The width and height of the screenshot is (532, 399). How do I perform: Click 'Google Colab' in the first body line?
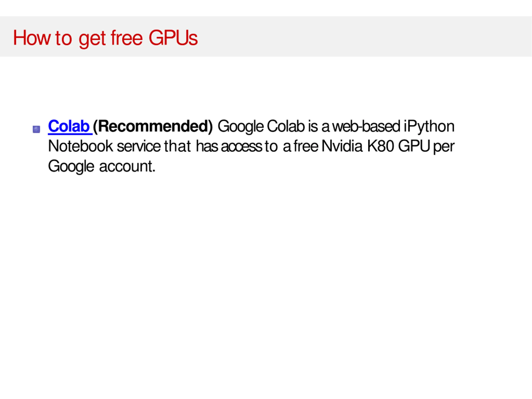261,126
